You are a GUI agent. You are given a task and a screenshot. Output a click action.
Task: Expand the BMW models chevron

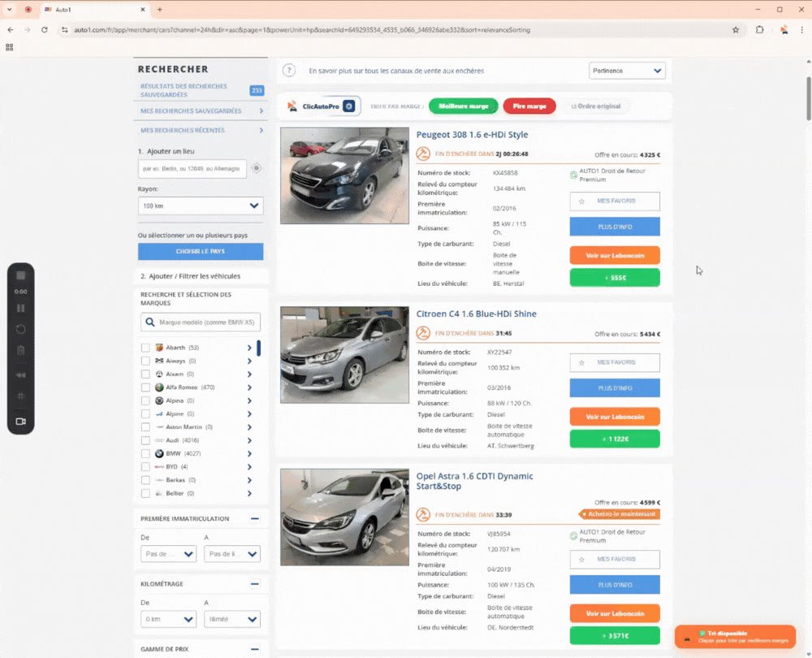coord(249,453)
